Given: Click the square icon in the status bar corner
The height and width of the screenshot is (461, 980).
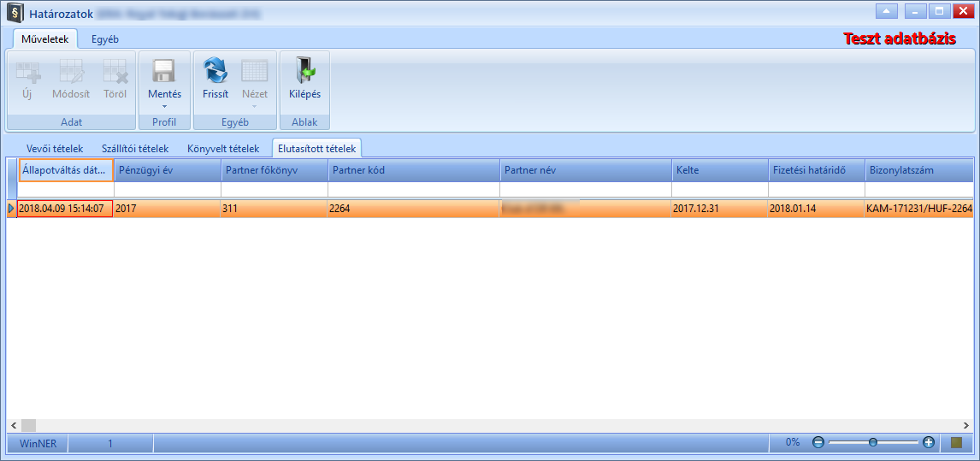Looking at the screenshot, I should (x=956, y=442).
